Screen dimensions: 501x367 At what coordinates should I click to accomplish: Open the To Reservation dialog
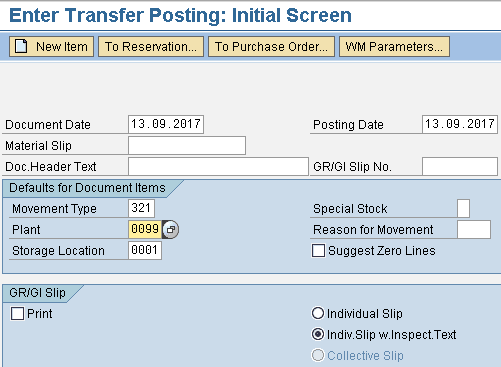151,46
